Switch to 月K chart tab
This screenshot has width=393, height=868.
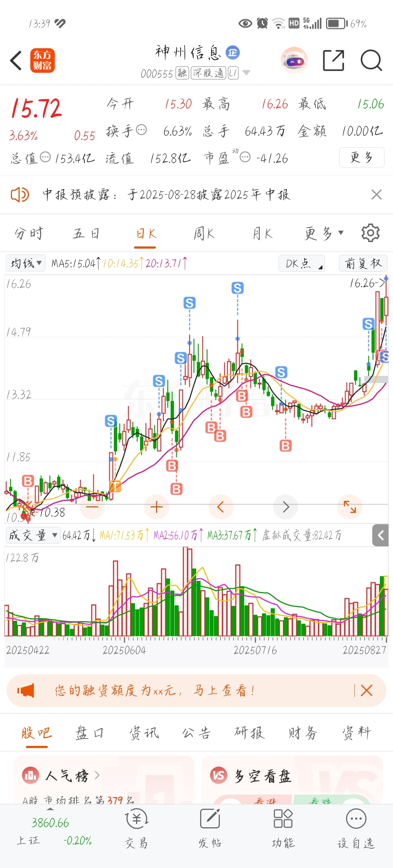pyautogui.click(x=263, y=233)
